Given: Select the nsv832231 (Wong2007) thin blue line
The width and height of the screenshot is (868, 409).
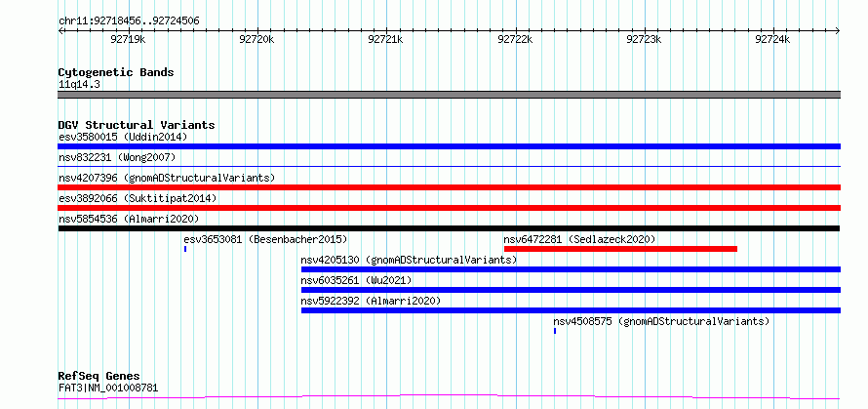Looking at the screenshot, I should pyautogui.click(x=449, y=166).
